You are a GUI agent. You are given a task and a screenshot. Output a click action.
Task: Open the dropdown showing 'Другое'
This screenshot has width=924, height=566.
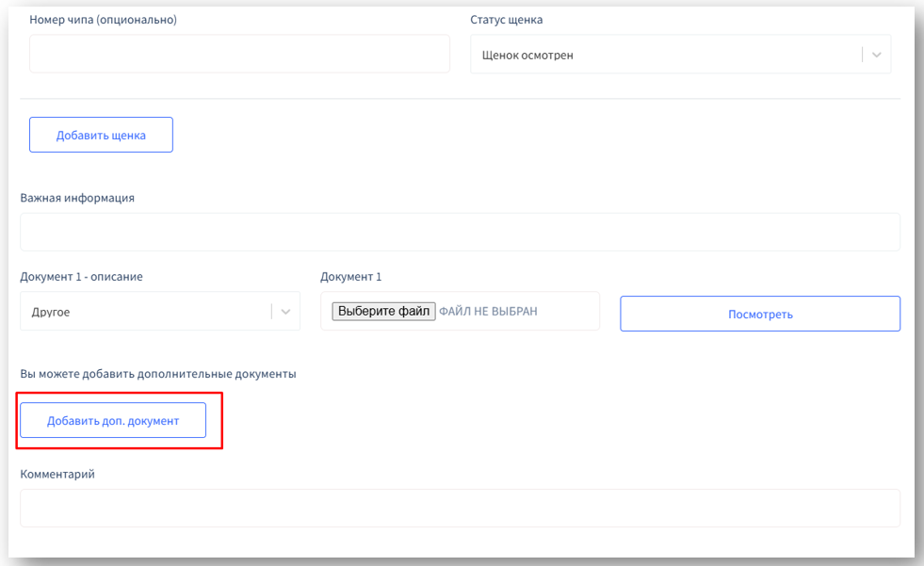point(143,312)
